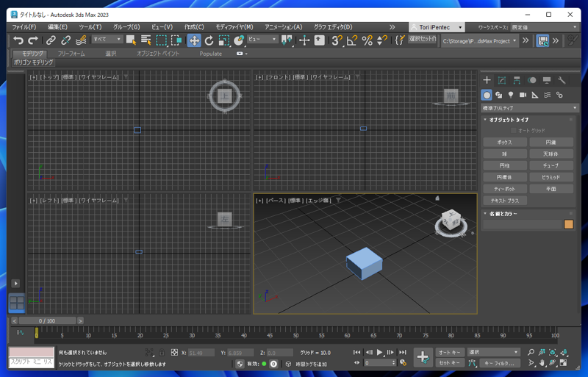Open the ファイル(F) menu
This screenshot has width=588, height=377.
[x=24, y=27]
